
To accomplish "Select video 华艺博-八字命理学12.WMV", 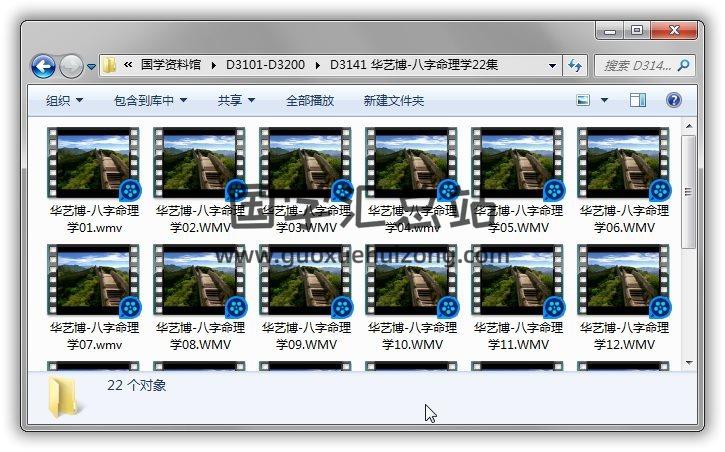I will (624, 298).
